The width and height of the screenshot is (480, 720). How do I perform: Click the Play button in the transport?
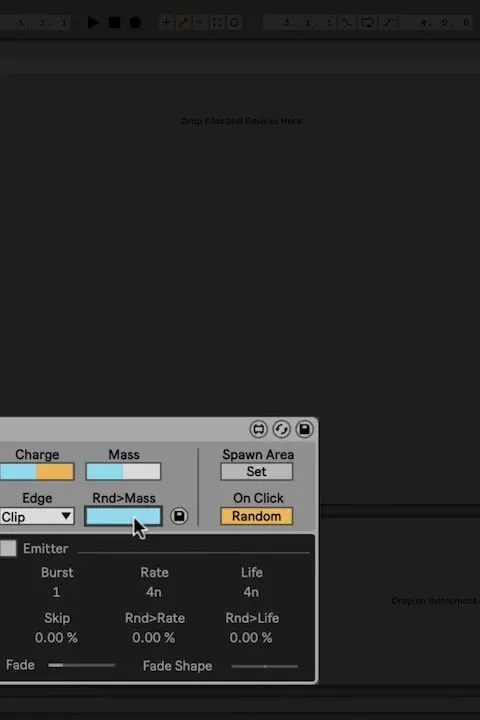93,22
